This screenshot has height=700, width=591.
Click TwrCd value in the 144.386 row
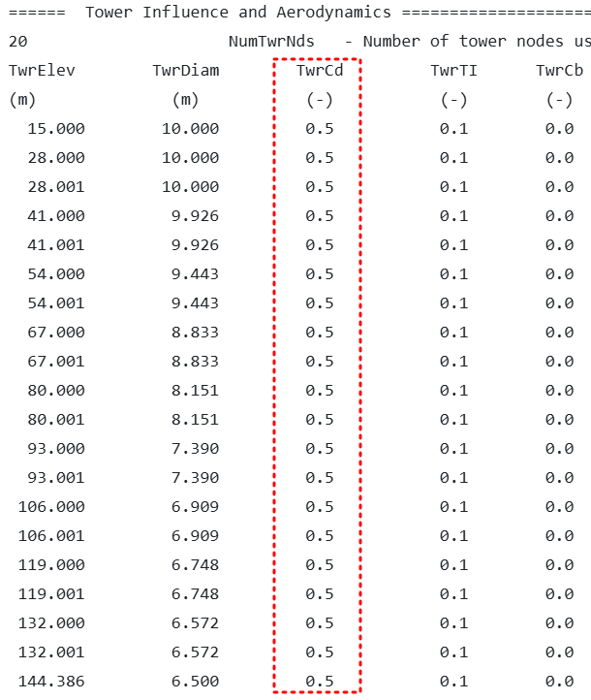pos(320,682)
